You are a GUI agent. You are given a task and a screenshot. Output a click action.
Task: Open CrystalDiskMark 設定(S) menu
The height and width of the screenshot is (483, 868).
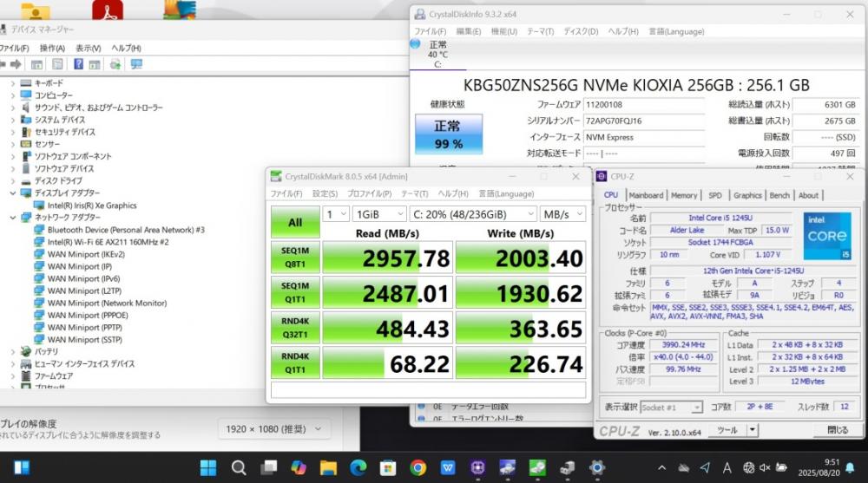click(325, 193)
